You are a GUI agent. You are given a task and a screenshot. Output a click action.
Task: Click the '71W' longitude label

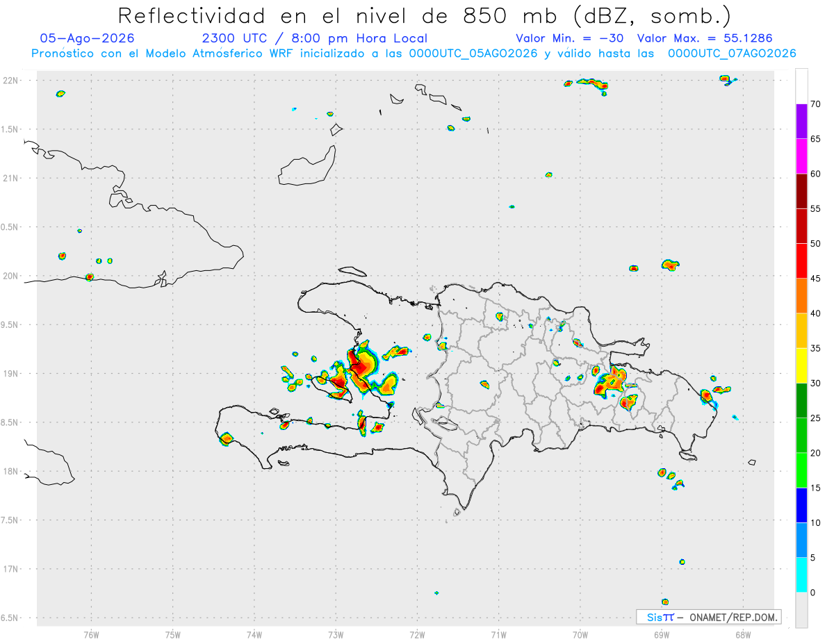point(498,634)
